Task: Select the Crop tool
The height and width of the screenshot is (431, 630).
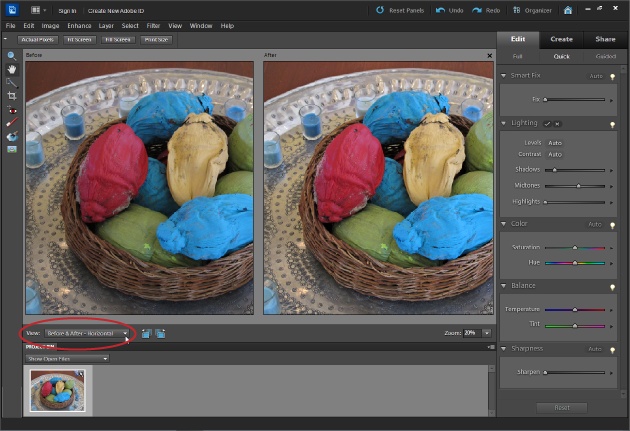Action: [11, 96]
